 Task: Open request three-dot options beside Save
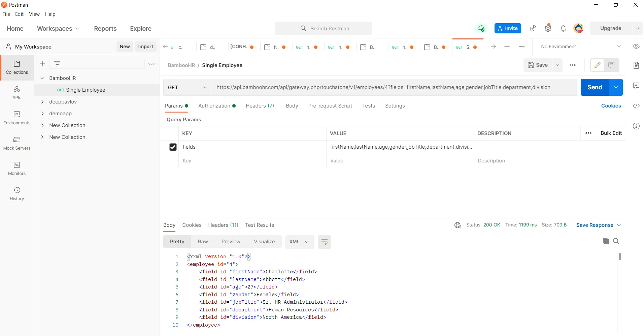click(573, 65)
